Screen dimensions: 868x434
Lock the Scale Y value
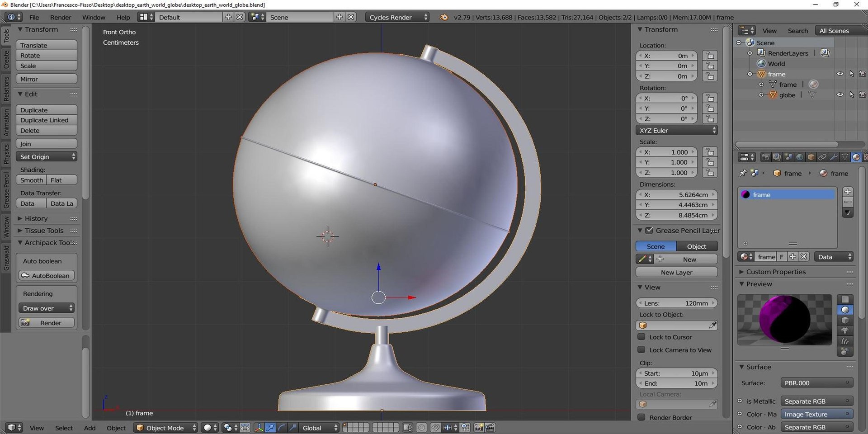click(x=710, y=162)
